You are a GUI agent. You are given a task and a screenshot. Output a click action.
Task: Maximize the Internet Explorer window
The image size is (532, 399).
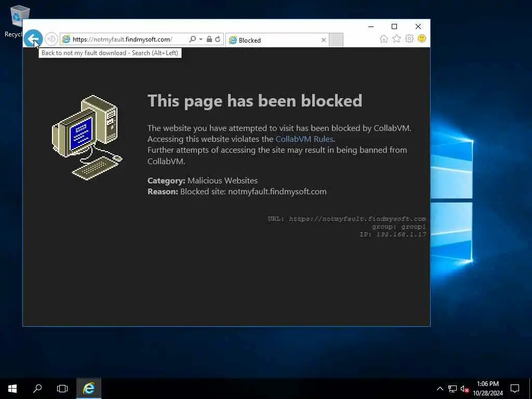coord(394,26)
